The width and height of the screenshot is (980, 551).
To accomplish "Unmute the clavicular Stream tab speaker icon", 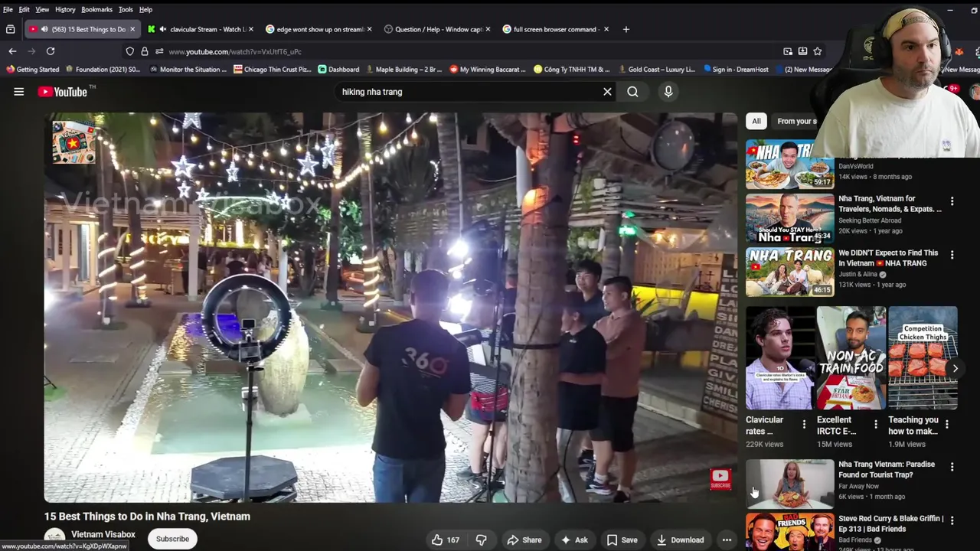I will click(x=162, y=29).
